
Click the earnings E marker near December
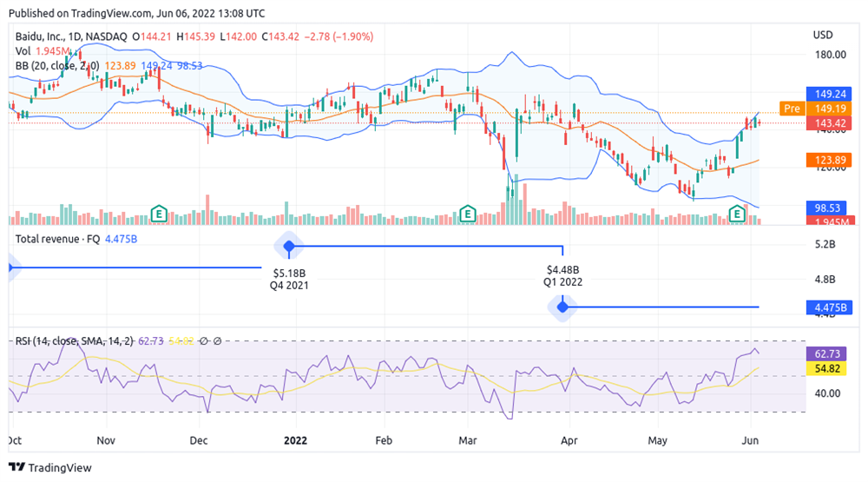coord(159,213)
